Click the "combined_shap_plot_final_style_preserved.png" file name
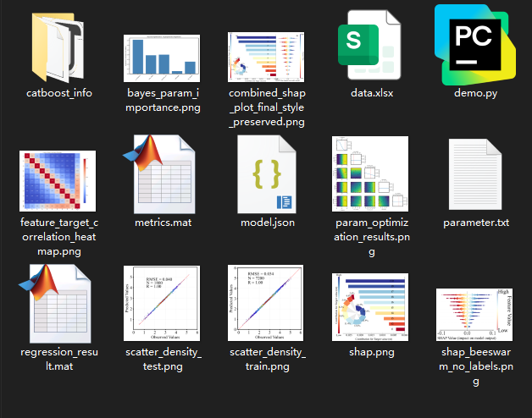Screen dimensions: 532x418 pyautogui.click(x=267, y=107)
